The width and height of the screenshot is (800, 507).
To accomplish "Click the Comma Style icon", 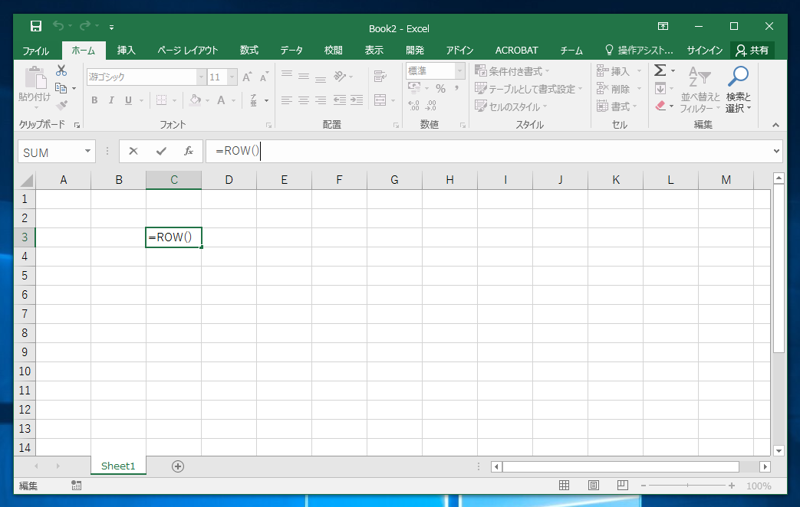I will 457,89.
